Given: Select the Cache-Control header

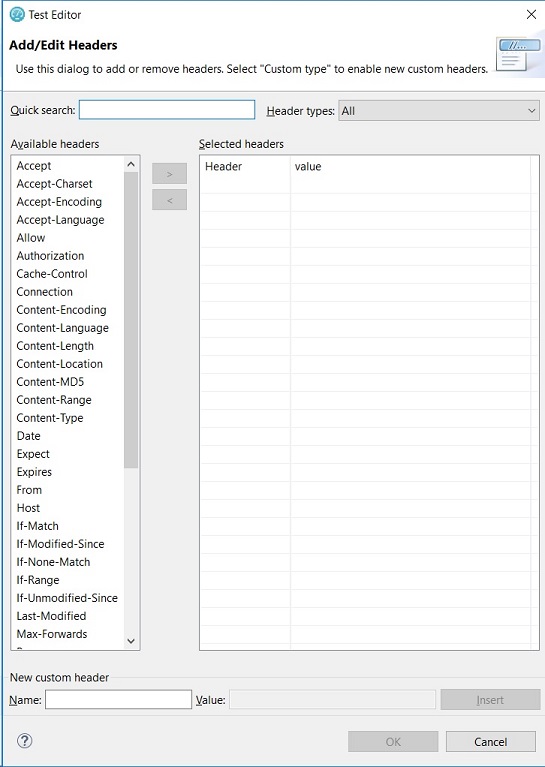Looking at the screenshot, I should (x=52, y=274).
